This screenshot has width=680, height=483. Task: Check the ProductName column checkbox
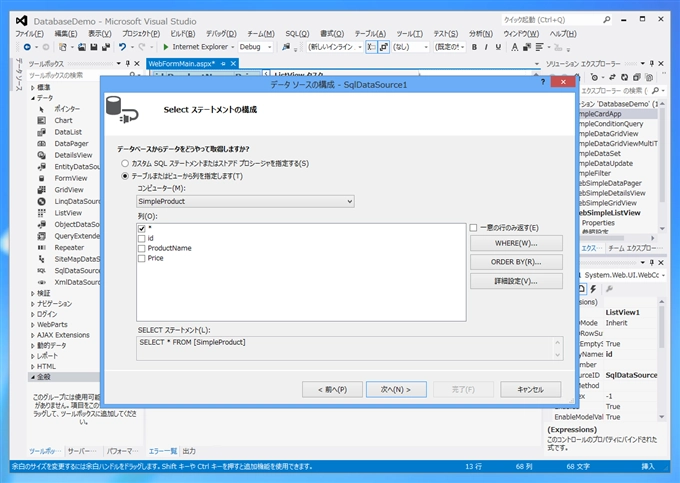click(x=142, y=248)
